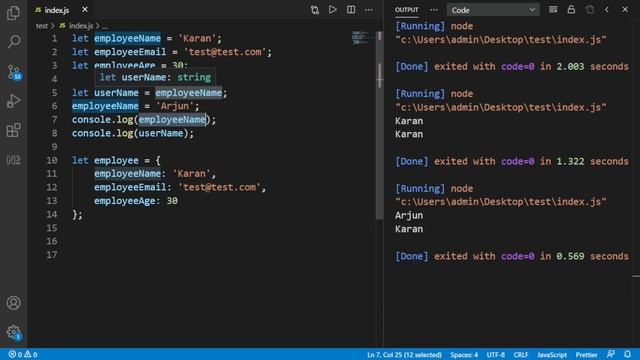Switch to the OUTPUT panel tab
Image resolution: width=640 pixels, height=360 pixels.
(x=407, y=10)
